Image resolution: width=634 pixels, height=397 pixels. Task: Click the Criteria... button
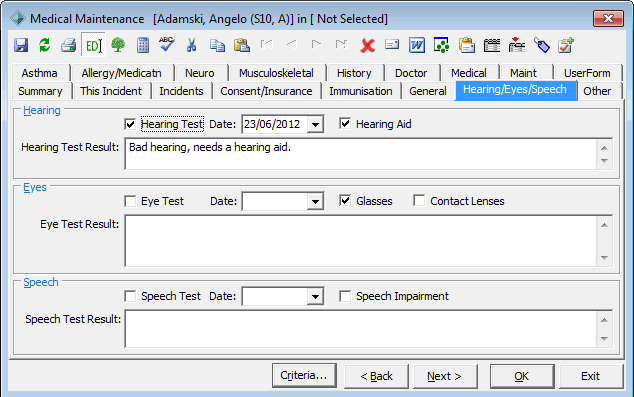[304, 376]
